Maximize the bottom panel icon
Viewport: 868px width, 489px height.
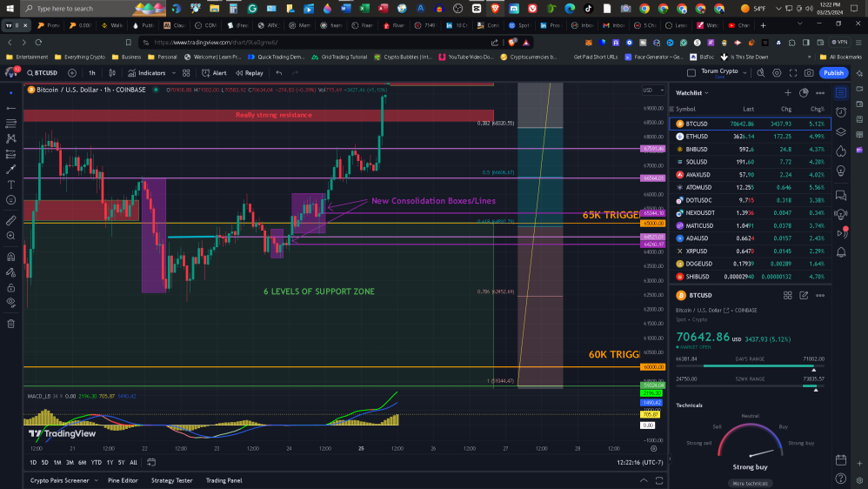click(659, 480)
